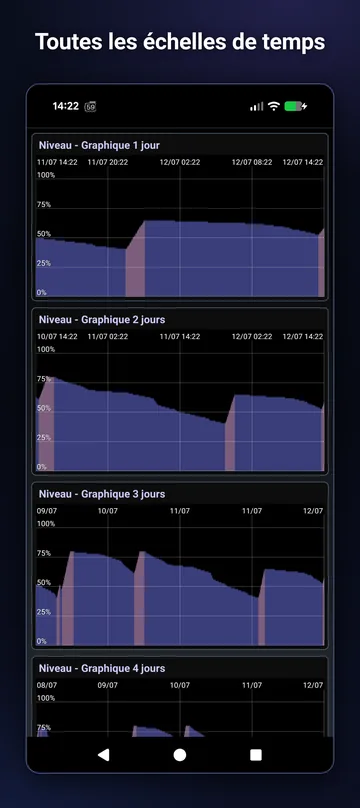Tap the small icon beside clock 14:22

91,107
